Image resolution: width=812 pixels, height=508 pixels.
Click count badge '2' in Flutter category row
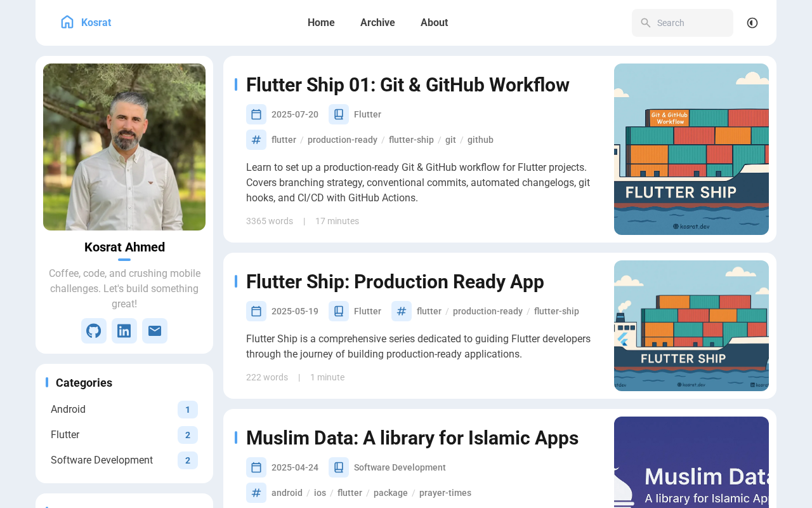pos(188,435)
